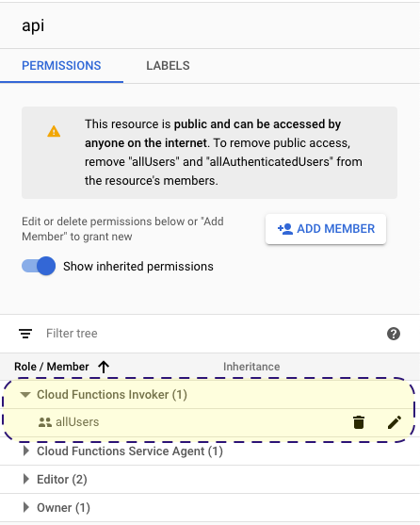Toggle Show inherited permissions switch
Screen dimensions: 420x525
point(39,266)
